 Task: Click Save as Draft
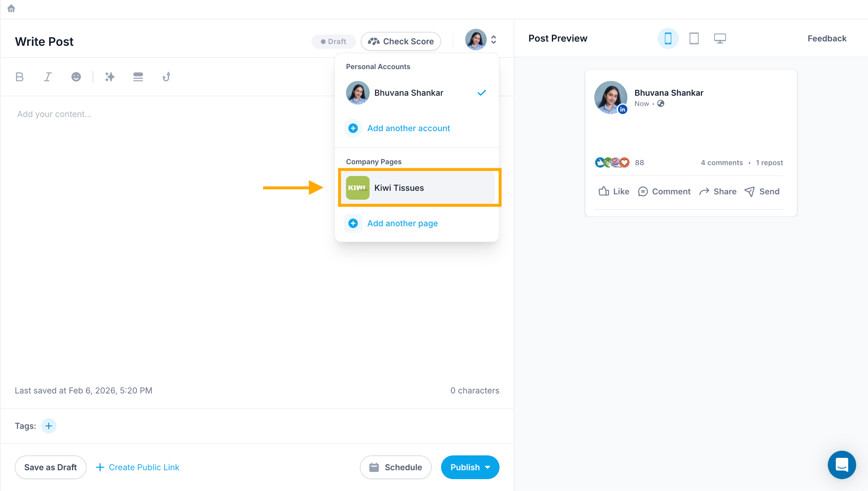point(50,467)
